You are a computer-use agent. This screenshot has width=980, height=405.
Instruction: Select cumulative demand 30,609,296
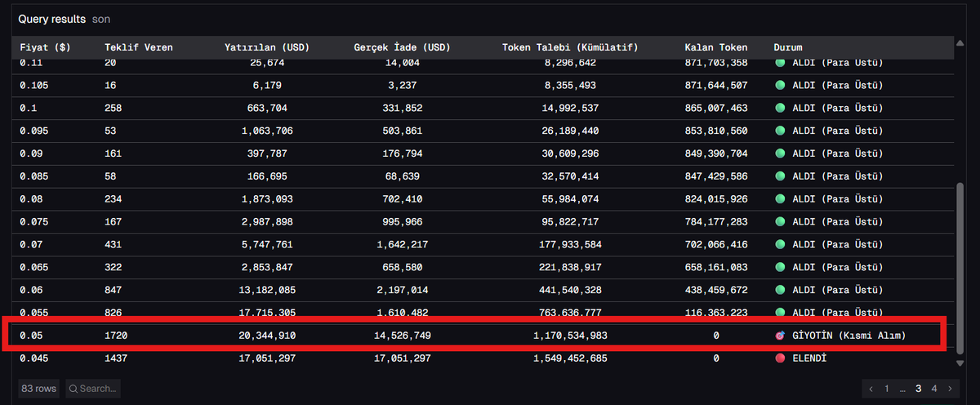pos(570,154)
